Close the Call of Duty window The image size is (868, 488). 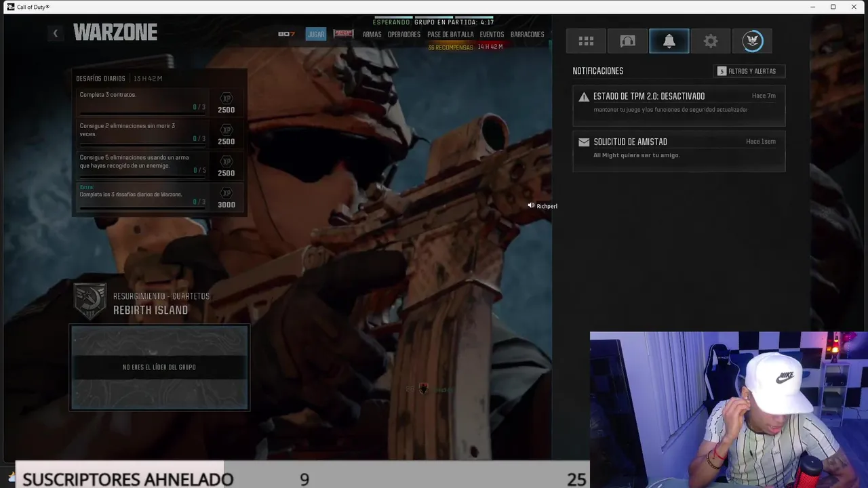854,7
